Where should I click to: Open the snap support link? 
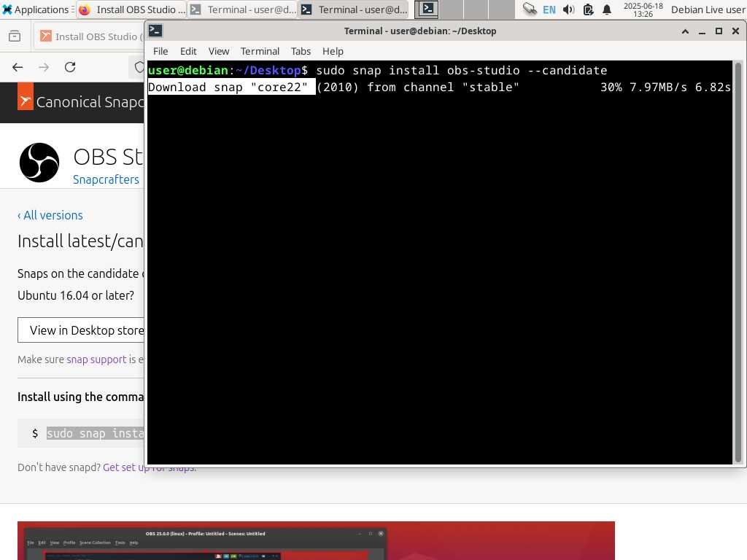point(96,359)
